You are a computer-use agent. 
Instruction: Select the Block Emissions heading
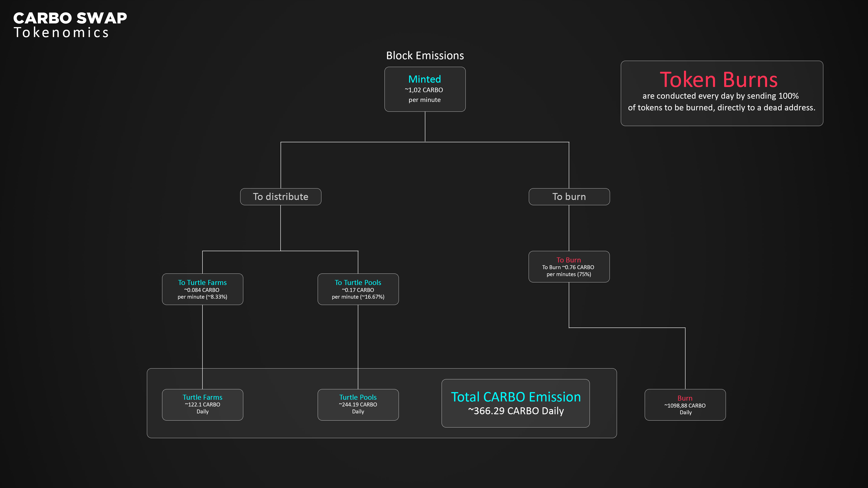click(425, 56)
